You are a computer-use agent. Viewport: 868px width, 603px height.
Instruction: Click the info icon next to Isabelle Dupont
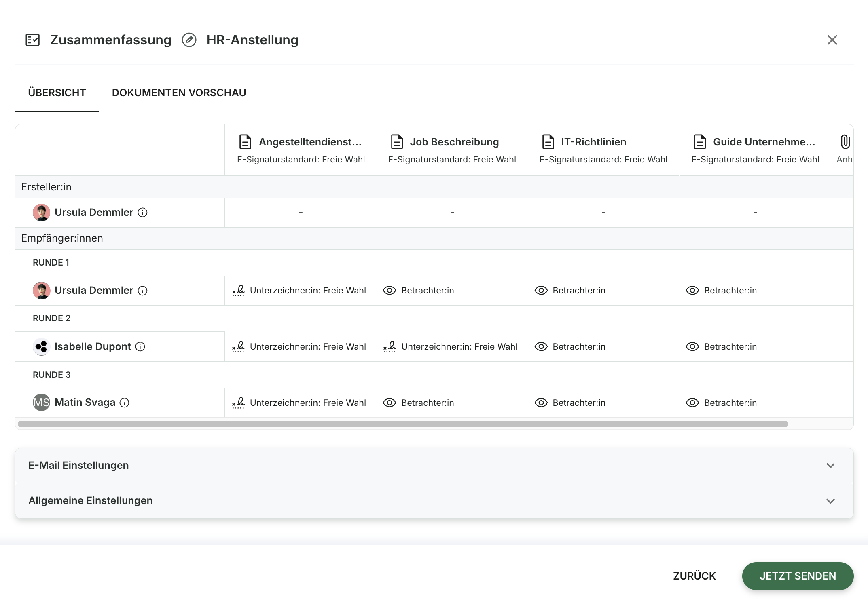pyautogui.click(x=140, y=347)
